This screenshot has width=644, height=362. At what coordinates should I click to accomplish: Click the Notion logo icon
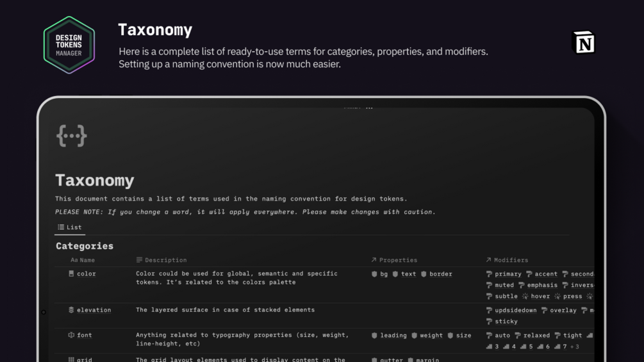coord(584,42)
